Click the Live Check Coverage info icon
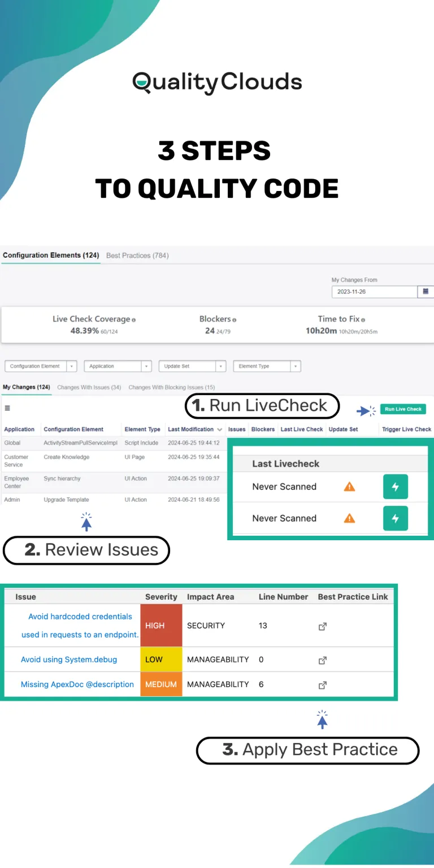The width and height of the screenshot is (434, 868). (134, 320)
